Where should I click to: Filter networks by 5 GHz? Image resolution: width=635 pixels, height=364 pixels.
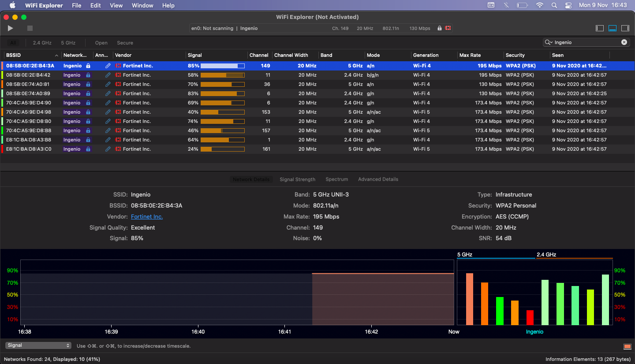(68, 43)
